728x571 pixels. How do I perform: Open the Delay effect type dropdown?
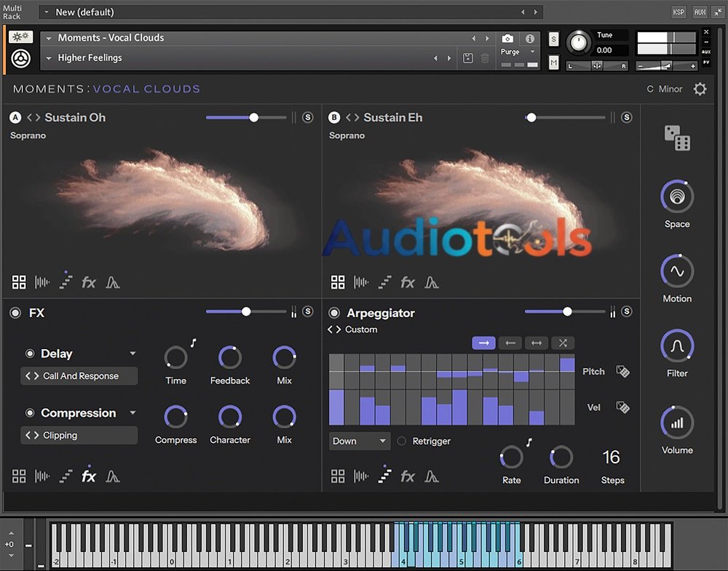coord(132,354)
